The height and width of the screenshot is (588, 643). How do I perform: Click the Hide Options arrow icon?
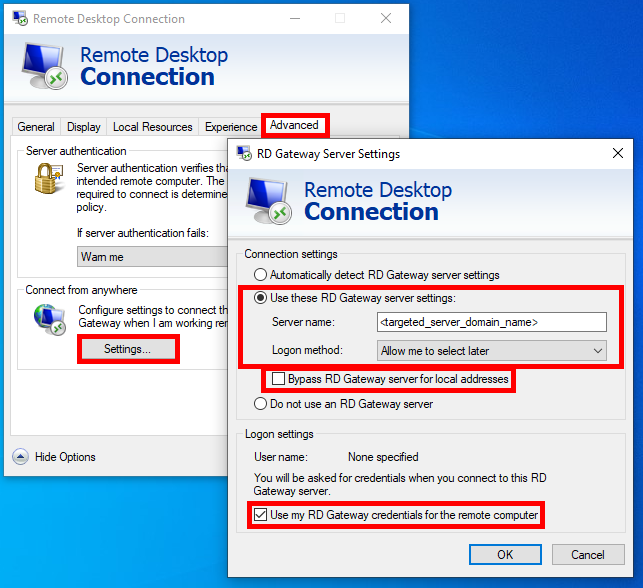20,457
